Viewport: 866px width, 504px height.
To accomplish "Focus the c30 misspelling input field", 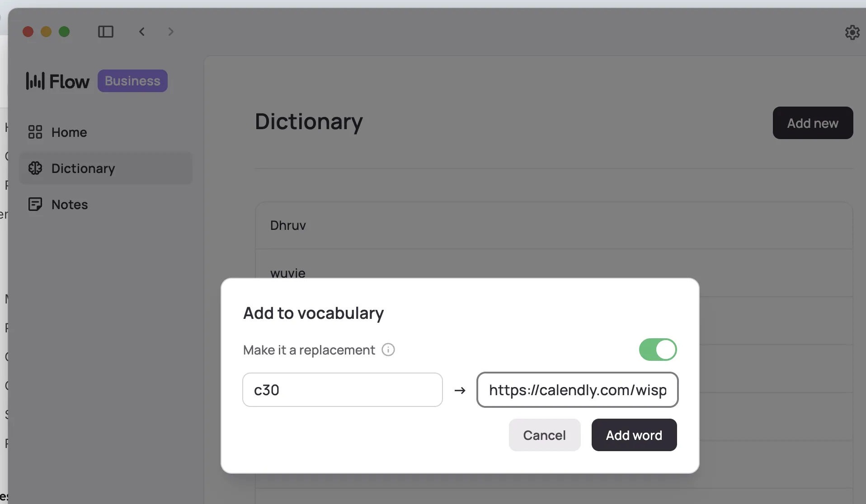I will (x=343, y=390).
